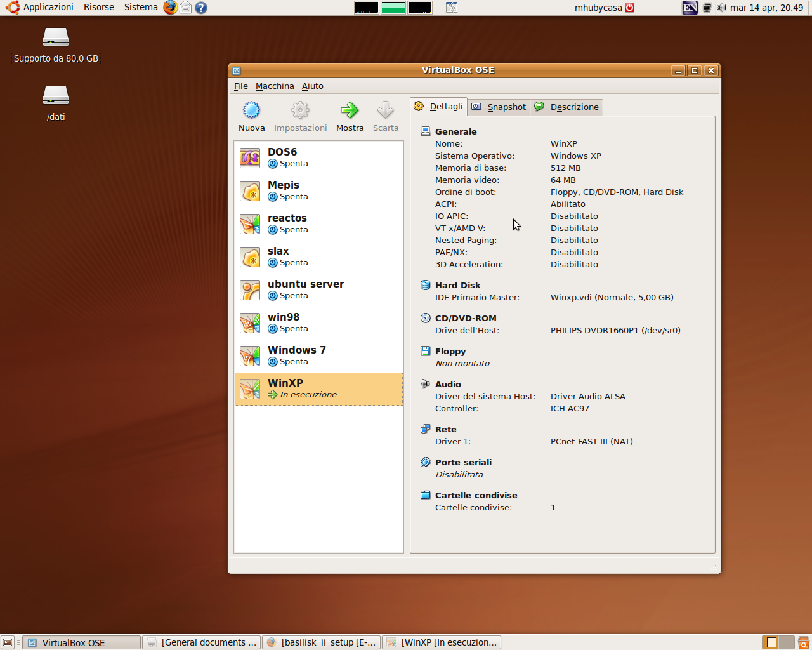Click the Rete network icon
The image size is (812, 650).
[x=426, y=429]
